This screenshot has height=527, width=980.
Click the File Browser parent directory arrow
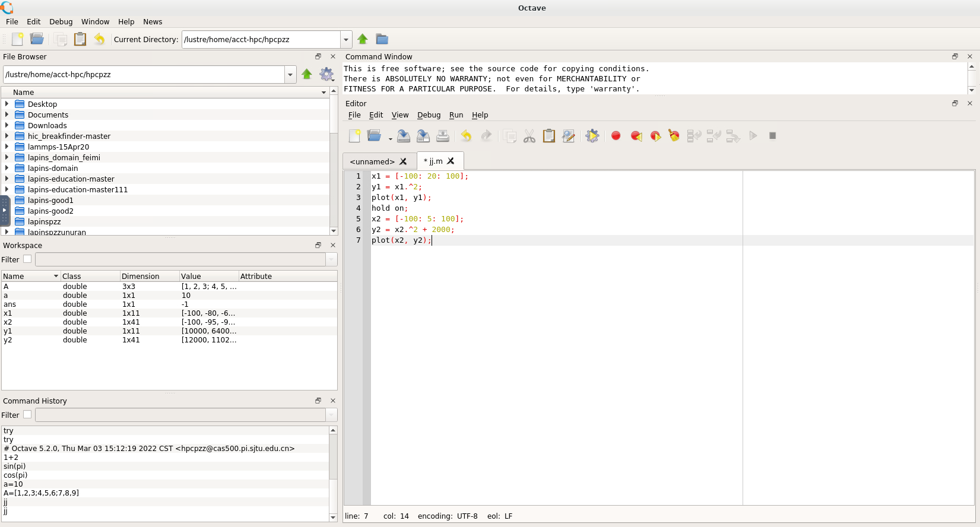[307, 74]
